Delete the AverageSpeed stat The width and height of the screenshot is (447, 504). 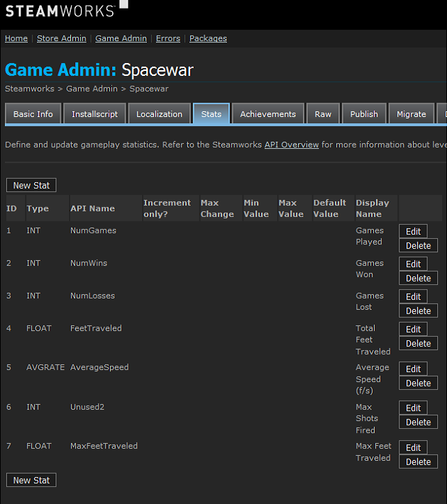(x=418, y=383)
